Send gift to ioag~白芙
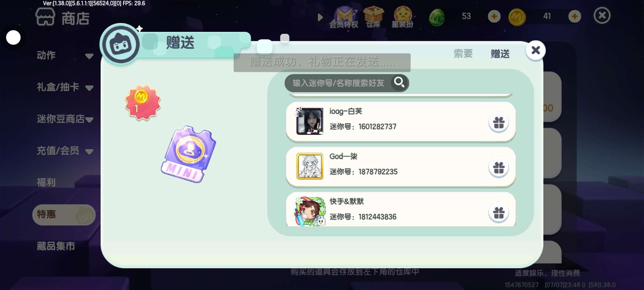644x290 pixels. pyautogui.click(x=499, y=122)
